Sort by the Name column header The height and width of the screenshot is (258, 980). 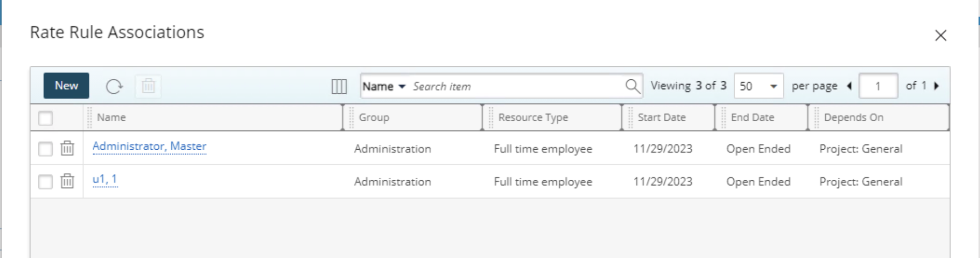111,118
